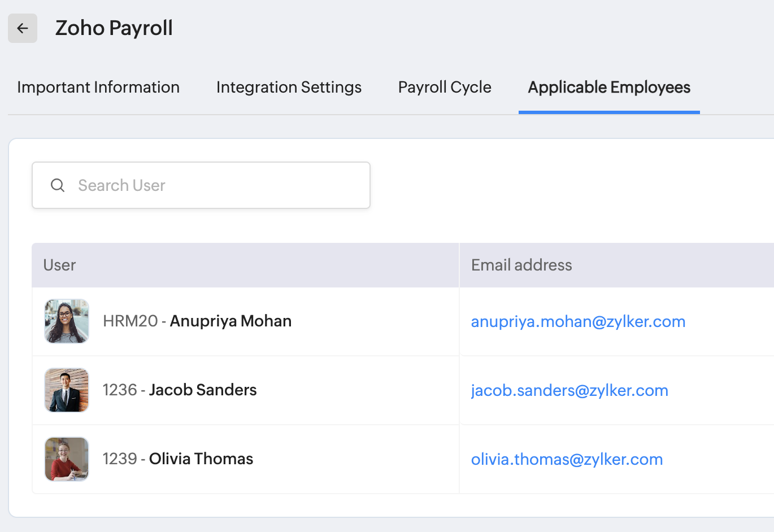The height and width of the screenshot is (532, 774).
Task: Select the 1236 Jacob Sanders name
Action: click(203, 390)
